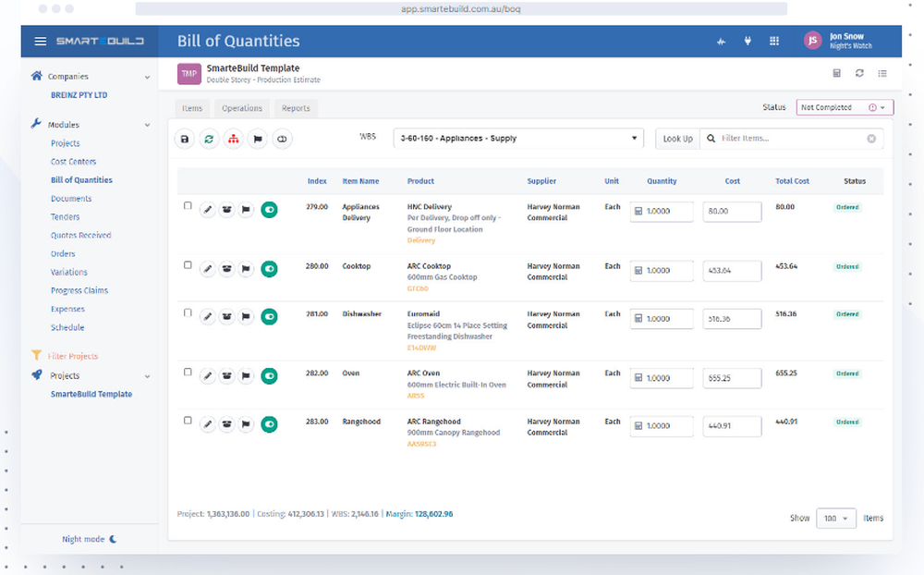The height and width of the screenshot is (575, 924).
Task: Sort by Total Cost column header
Action: 792,181
